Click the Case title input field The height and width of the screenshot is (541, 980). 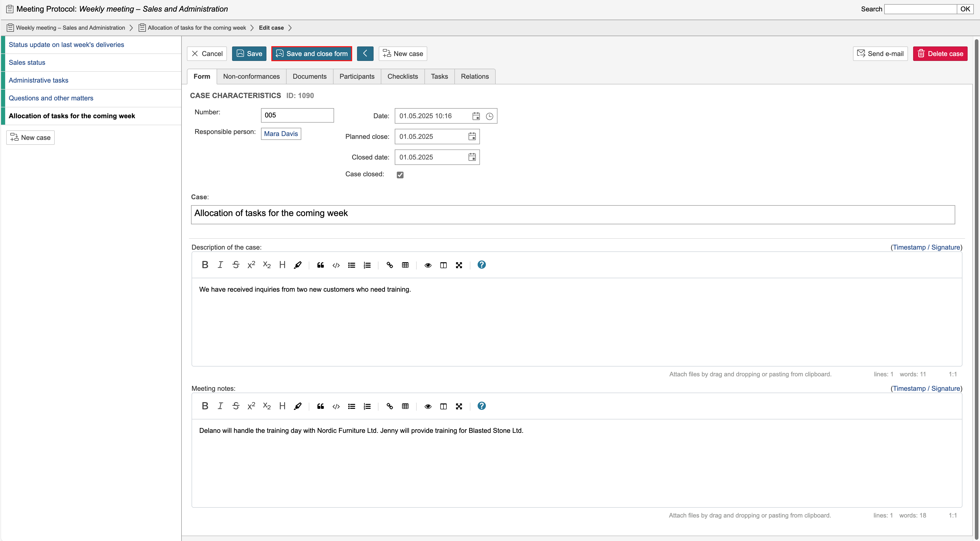(x=573, y=214)
